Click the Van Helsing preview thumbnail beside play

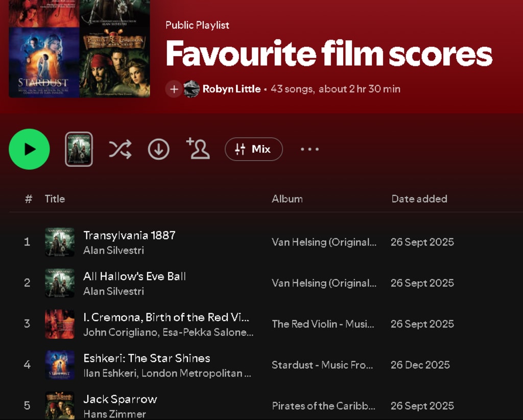click(x=79, y=149)
